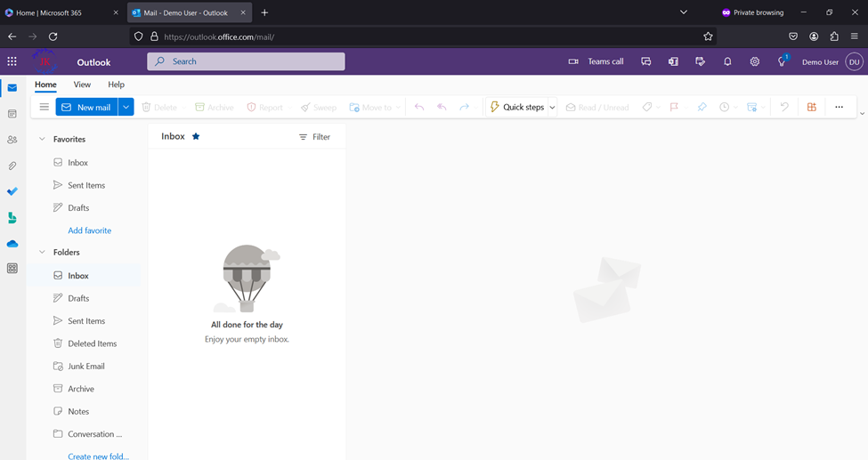Viewport: 868px width, 460px height.
Task: Click the Report toolbar button
Action: point(265,108)
